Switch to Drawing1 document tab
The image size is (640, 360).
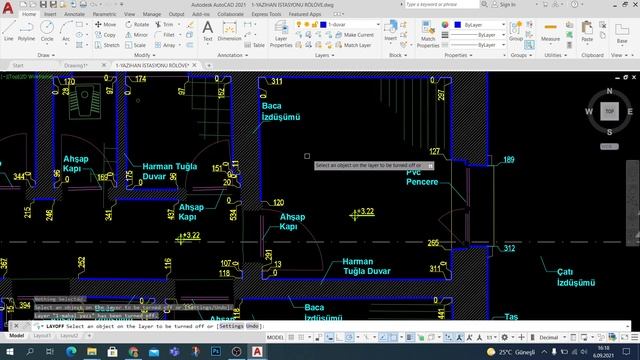click(x=76, y=65)
